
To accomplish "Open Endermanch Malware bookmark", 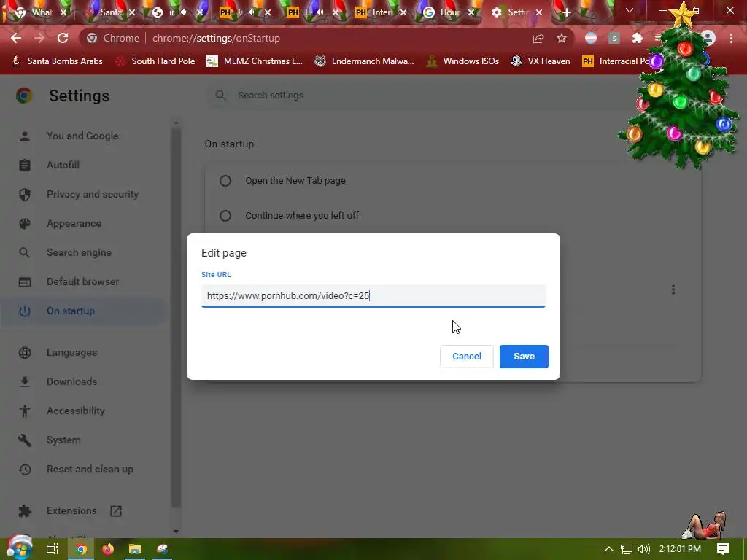I will coord(364,61).
